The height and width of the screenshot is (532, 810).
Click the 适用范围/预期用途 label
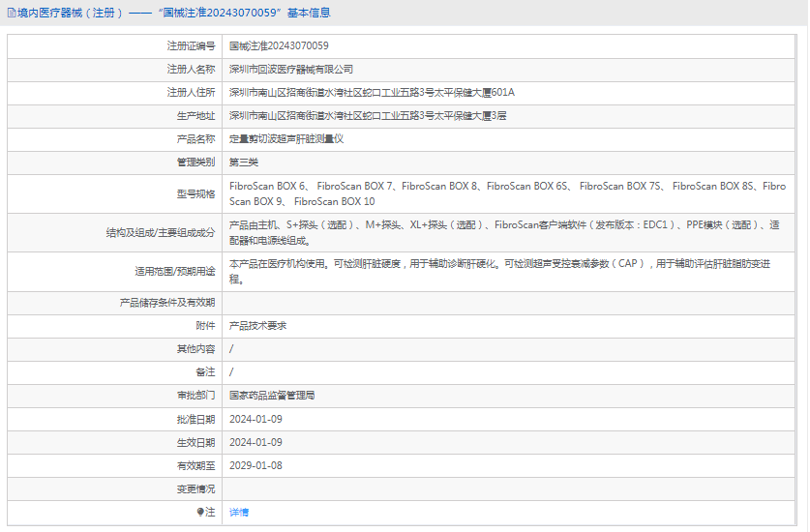click(x=174, y=272)
